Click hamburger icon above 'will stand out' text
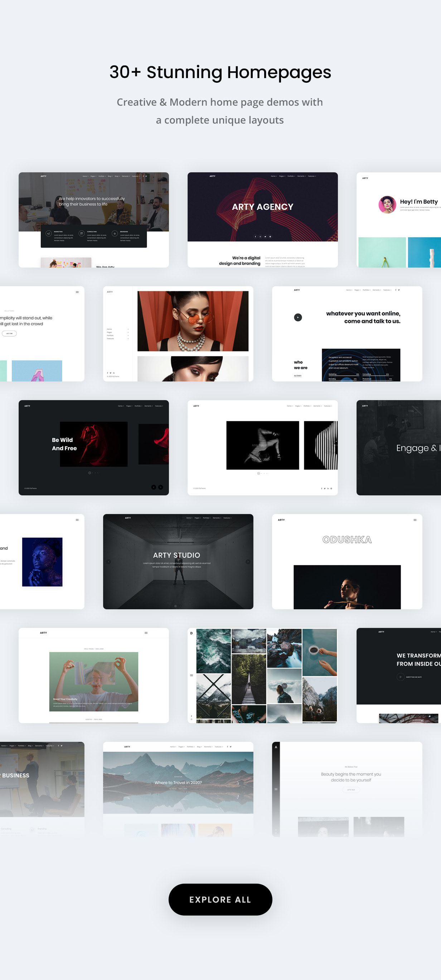This screenshot has height=980, width=441. [x=77, y=292]
